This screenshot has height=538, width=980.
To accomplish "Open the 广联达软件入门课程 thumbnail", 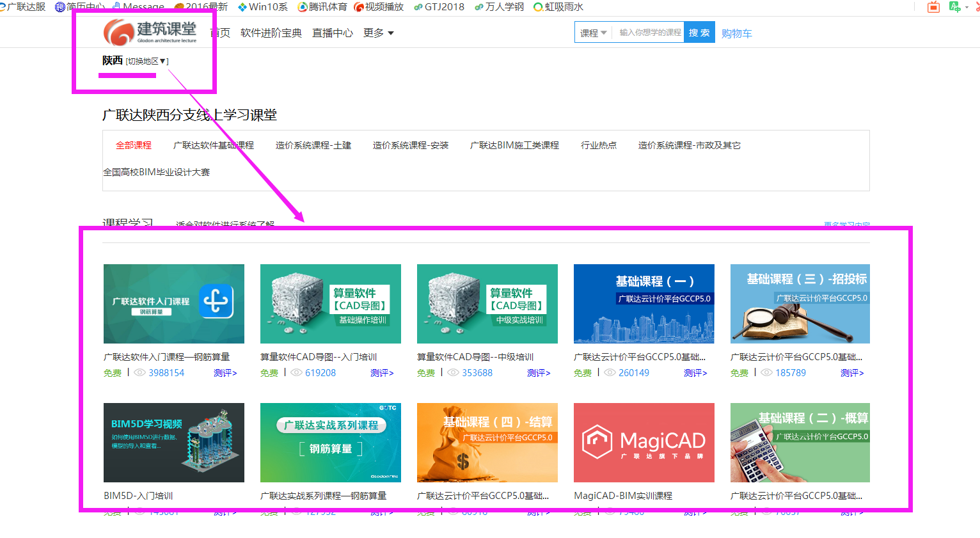I will (174, 304).
